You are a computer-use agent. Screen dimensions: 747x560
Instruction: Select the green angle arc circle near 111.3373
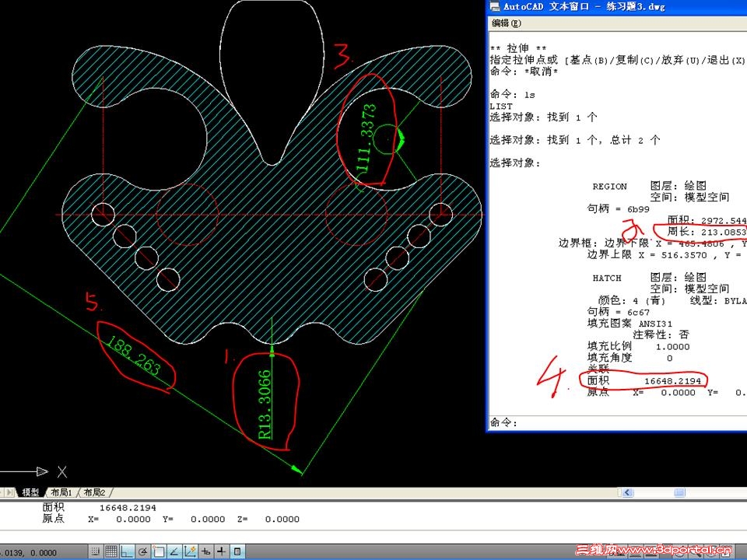(x=387, y=139)
